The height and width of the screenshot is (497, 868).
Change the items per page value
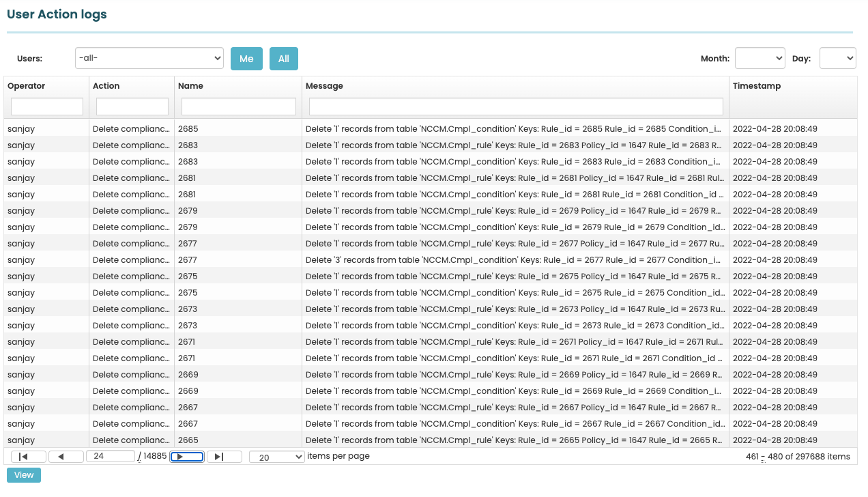tap(276, 456)
